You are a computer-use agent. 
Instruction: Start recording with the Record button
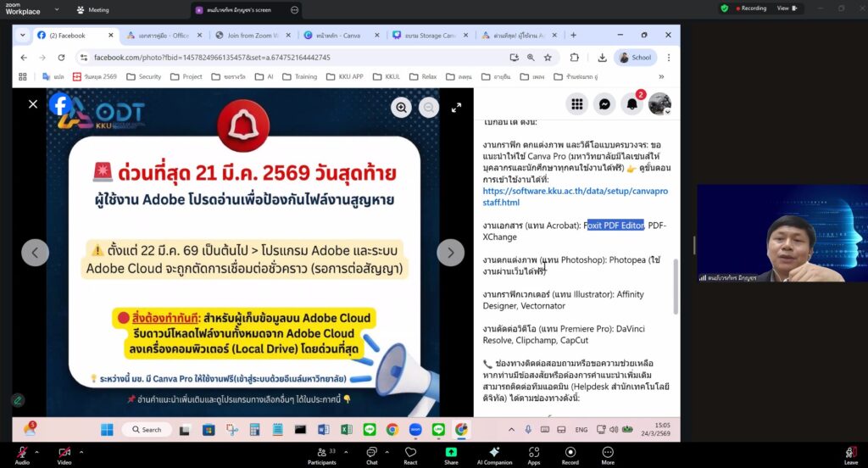tap(570, 452)
